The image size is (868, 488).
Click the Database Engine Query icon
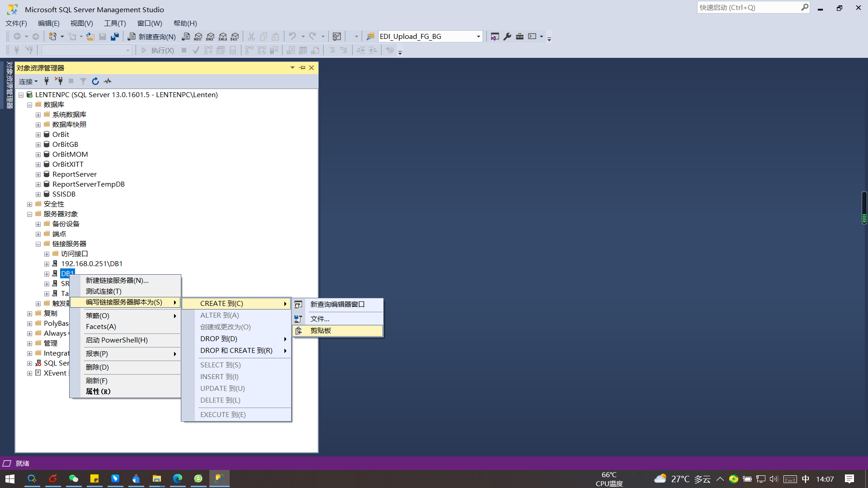[186, 37]
